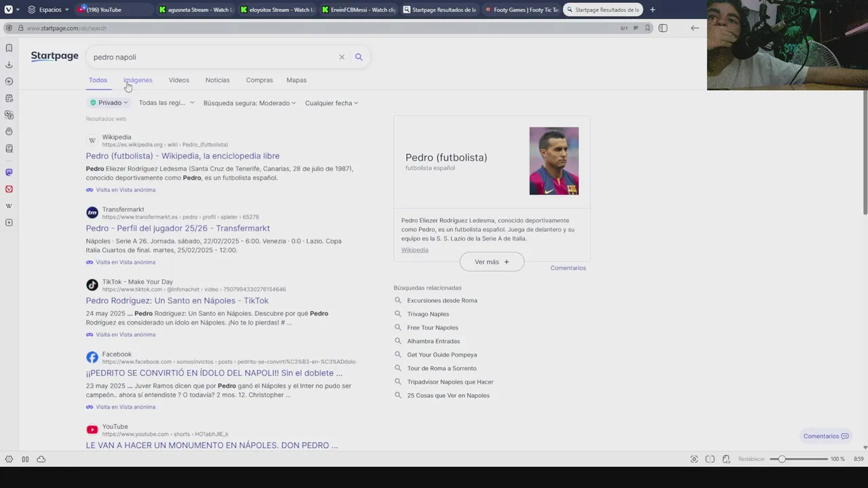Select the Imágenes results tab
The width and height of the screenshot is (868, 488).
[138, 80]
